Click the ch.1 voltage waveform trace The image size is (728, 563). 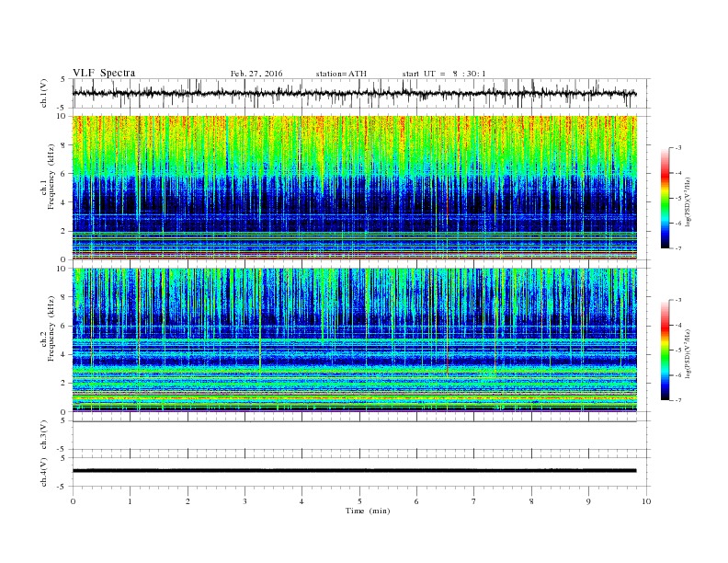pyautogui.click(x=354, y=93)
